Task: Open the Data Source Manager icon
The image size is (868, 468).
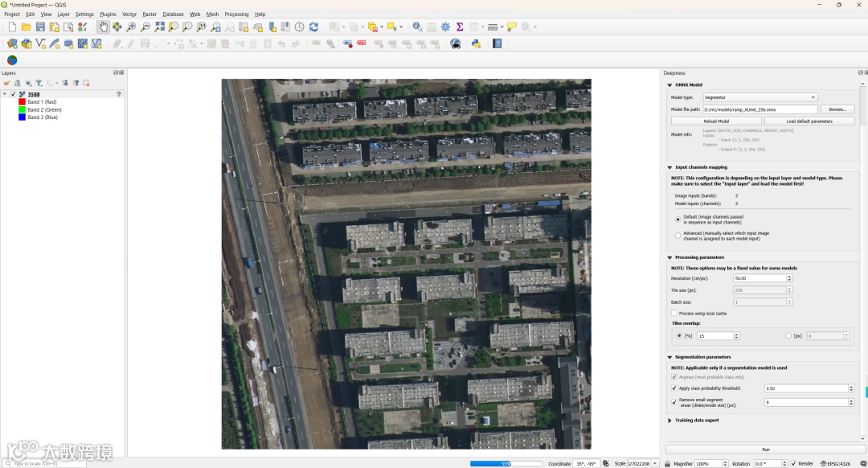Action: point(12,43)
